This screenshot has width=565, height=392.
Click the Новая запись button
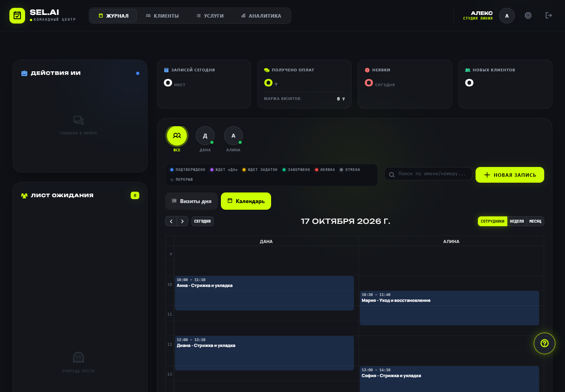click(x=510, y=175)
